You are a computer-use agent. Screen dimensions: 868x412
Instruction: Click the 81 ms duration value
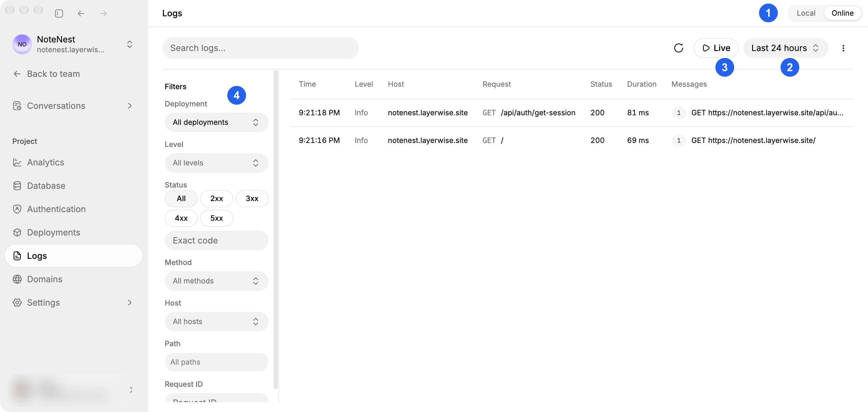coord(637,113)
